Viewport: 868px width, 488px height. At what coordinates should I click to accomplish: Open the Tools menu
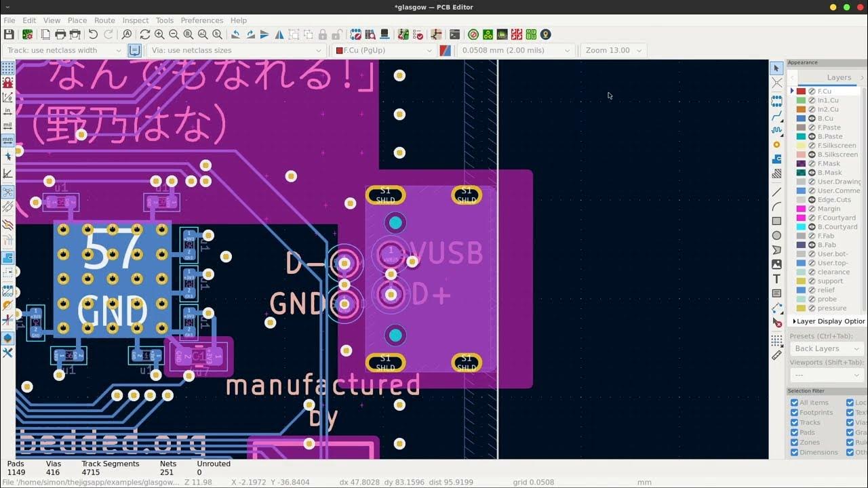(x=165, y=20)
